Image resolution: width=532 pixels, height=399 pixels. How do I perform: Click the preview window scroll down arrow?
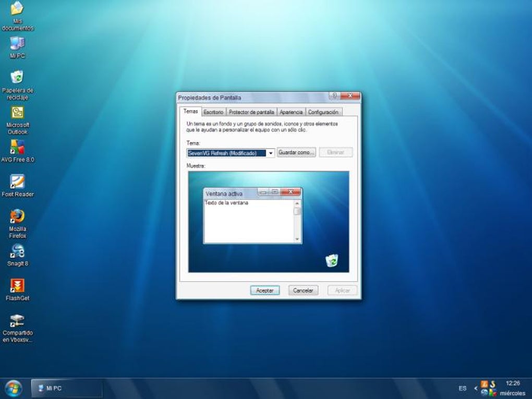297,239
